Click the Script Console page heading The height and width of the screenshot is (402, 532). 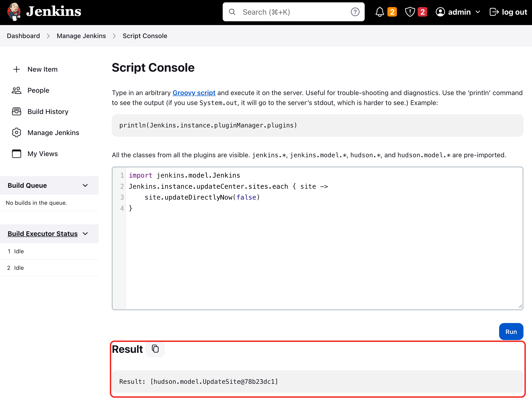coord(153,68)
